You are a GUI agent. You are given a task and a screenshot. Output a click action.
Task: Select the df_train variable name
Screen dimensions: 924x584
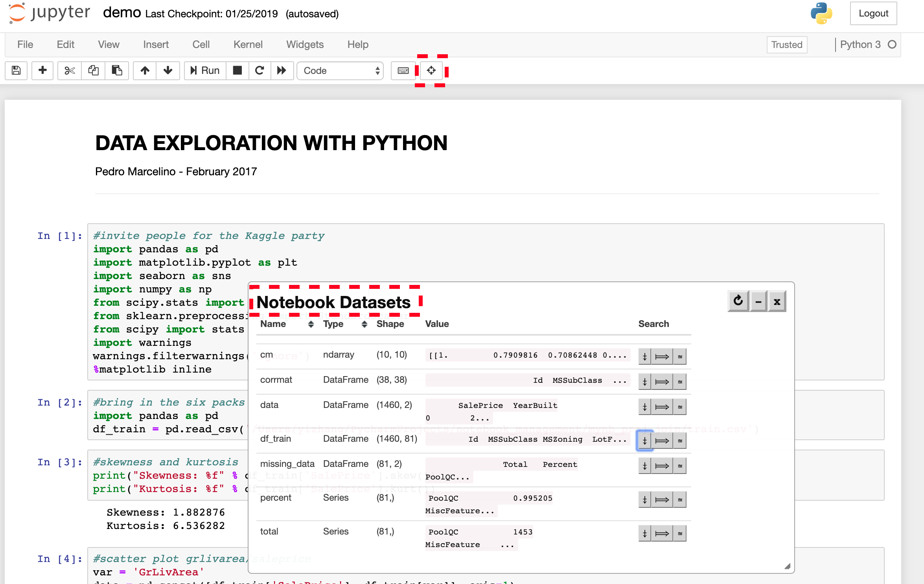click(275, 439)
